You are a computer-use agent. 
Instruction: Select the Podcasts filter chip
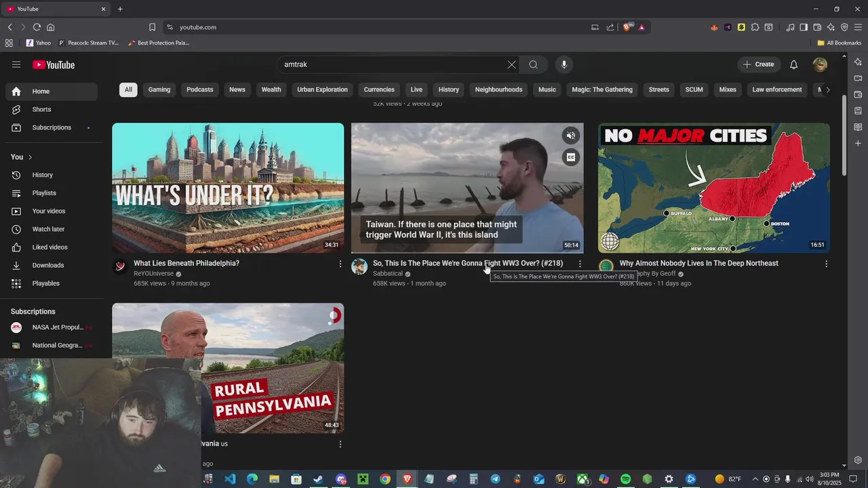pyautogui.click(x=200, y=89)
